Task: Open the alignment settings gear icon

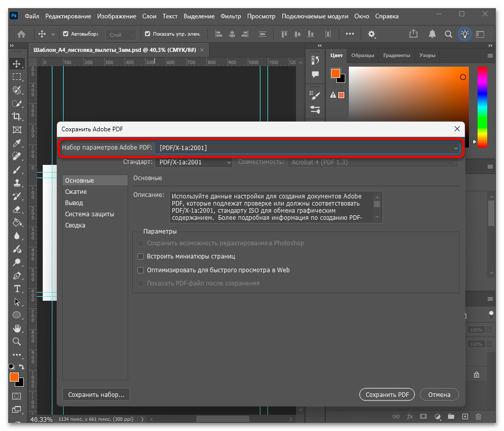Action: click(372, 34)
